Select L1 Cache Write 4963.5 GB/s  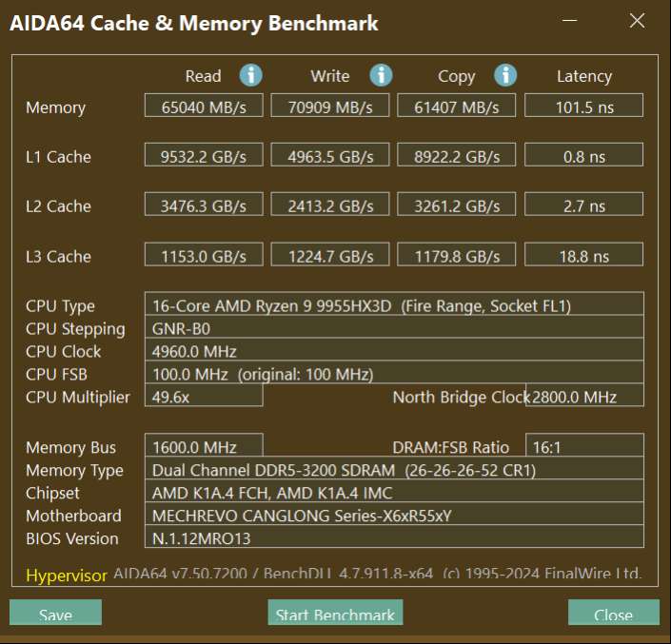tap(330, 155)
